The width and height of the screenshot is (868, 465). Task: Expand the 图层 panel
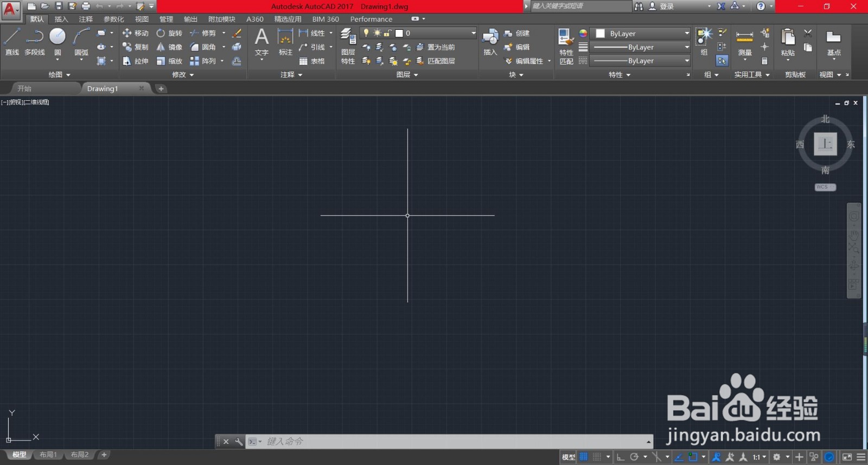(x=407, y=75)
